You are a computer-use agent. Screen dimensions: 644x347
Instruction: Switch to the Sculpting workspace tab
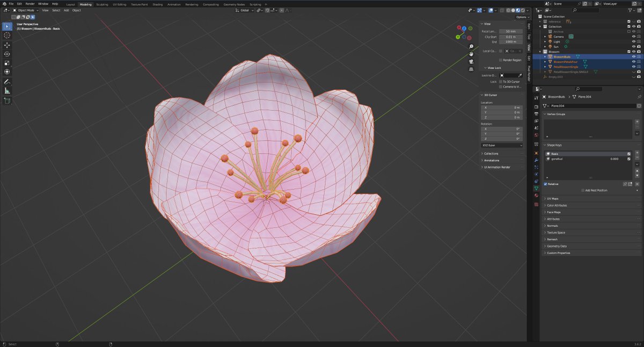coord(102,4)
